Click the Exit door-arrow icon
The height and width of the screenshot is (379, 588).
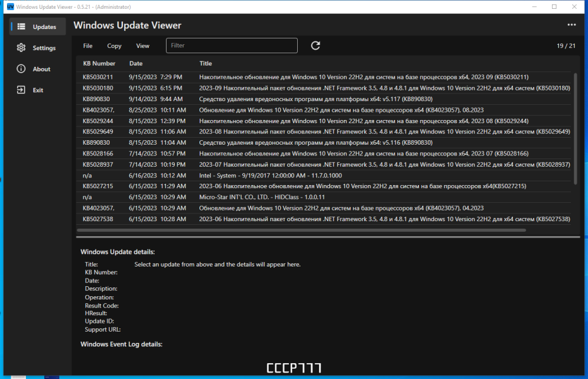(x=21, y=90)
